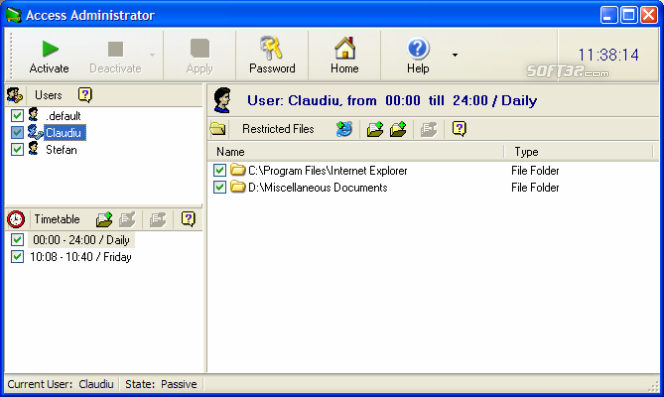Click File Folder type of Internet Explorer row
The height and width of the screenshot is (397, 664).
click(535, 171)
